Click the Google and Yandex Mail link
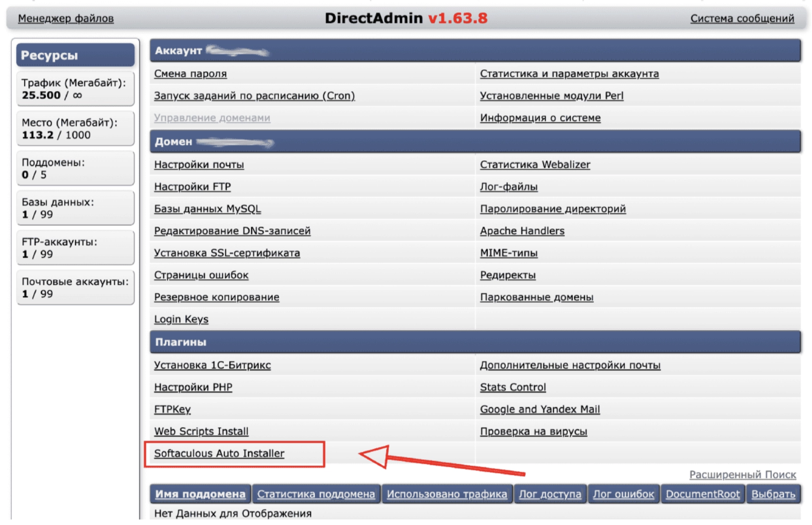 pyautogui.click(x=540, y=409)
